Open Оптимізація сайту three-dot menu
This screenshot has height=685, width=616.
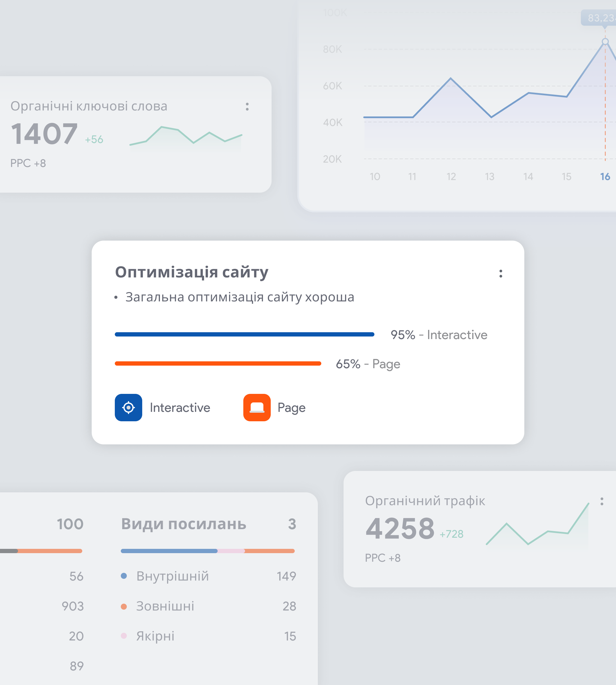coord(501,273)
